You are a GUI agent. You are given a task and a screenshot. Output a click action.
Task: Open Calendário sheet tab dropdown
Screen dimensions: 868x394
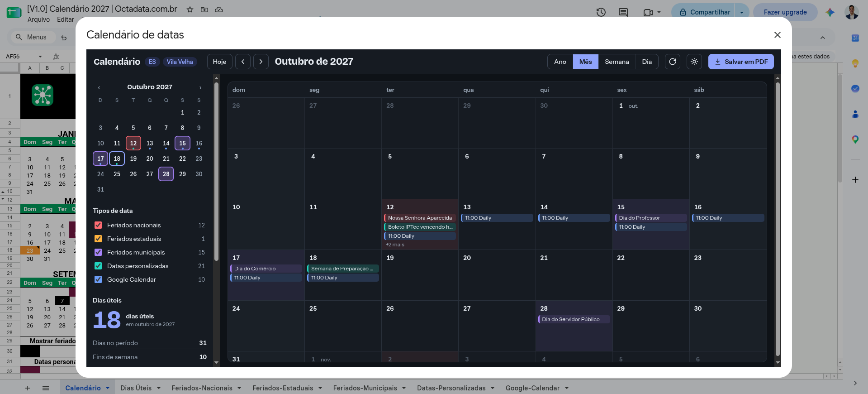click(108, 388)
